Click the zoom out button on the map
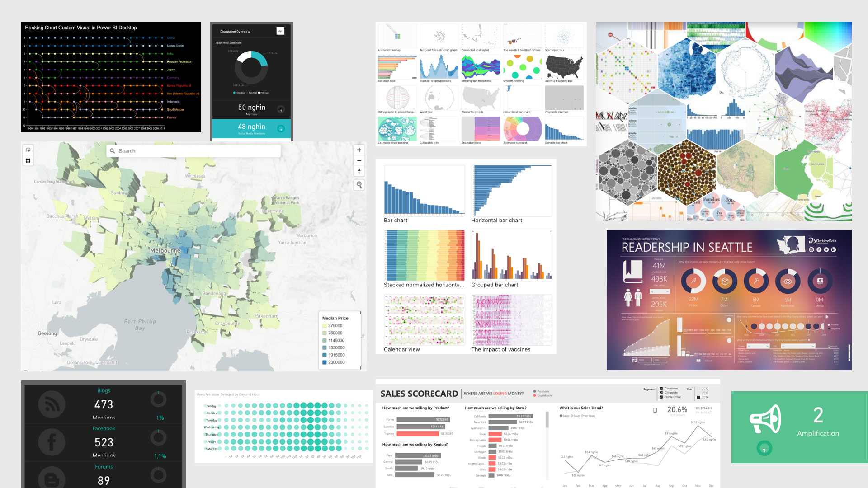 pos(359,161)
